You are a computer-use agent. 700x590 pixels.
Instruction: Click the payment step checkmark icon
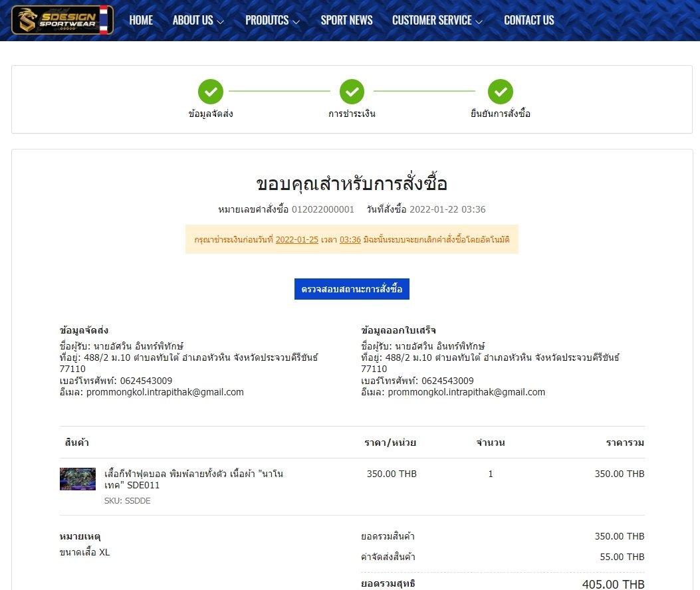352,92
